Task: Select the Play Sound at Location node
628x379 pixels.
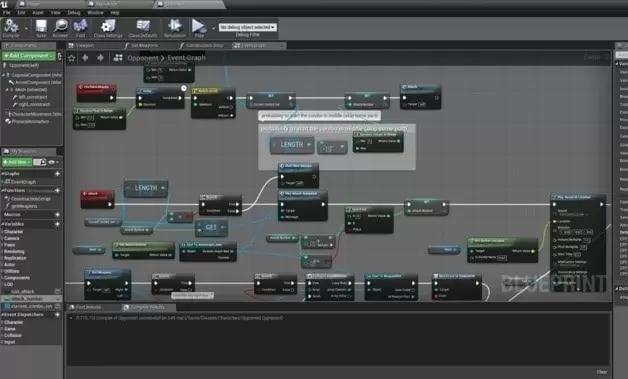Action: pos(578,242)
